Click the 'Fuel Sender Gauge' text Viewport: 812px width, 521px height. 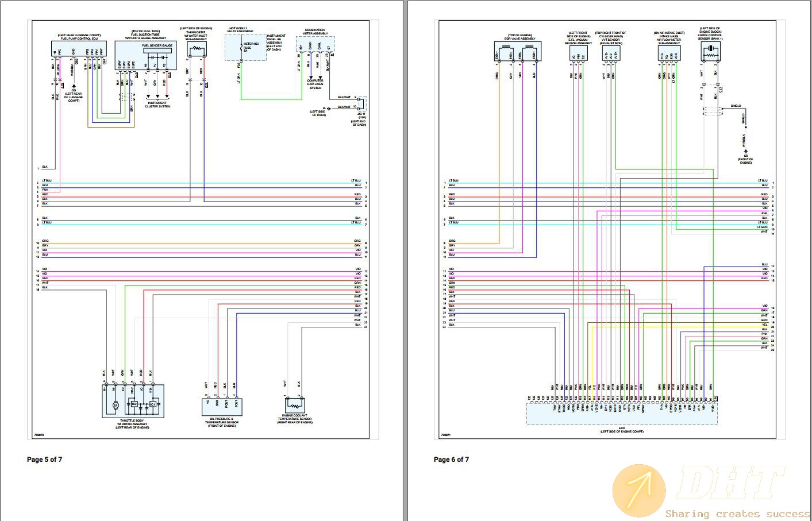coord(157,45)
